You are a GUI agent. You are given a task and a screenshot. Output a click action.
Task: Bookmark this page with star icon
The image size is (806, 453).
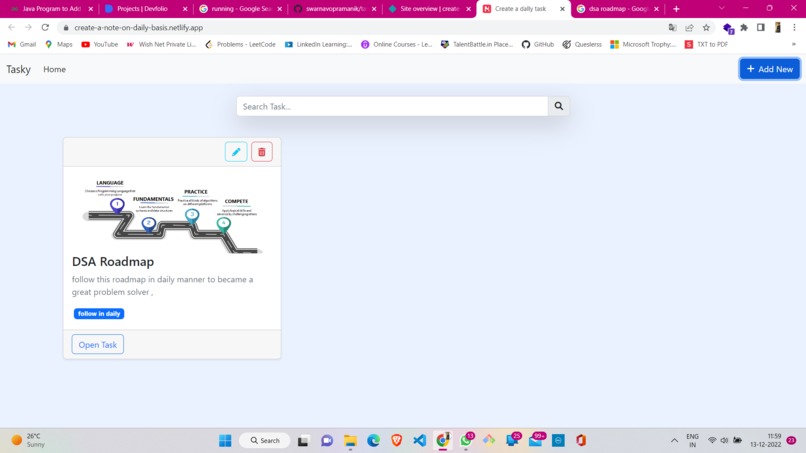[x=706, y=28]
